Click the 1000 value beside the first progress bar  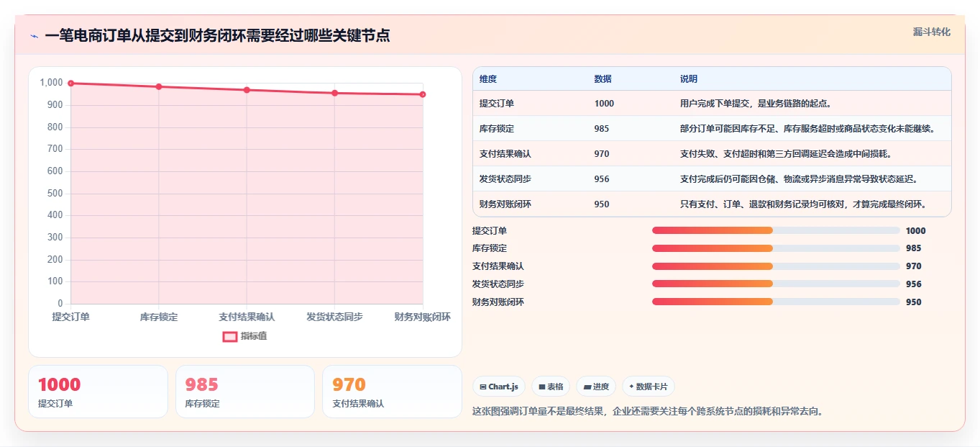click(916, 231)
